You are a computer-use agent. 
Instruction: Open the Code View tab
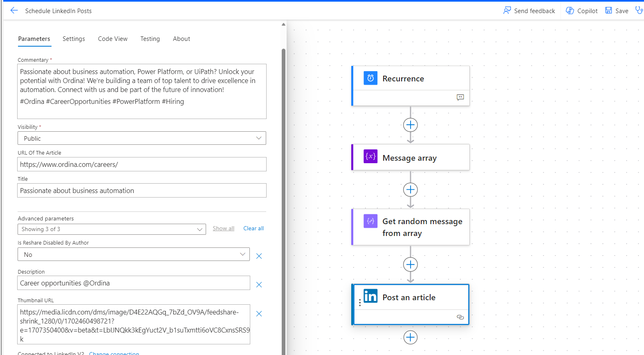[113, 39]
